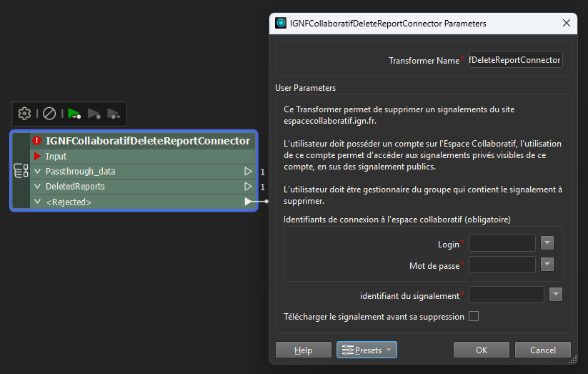This screenshot has width=588, height=374.
Task: Click the Passthrough_data port label
Action: click(x=80, y=171)
